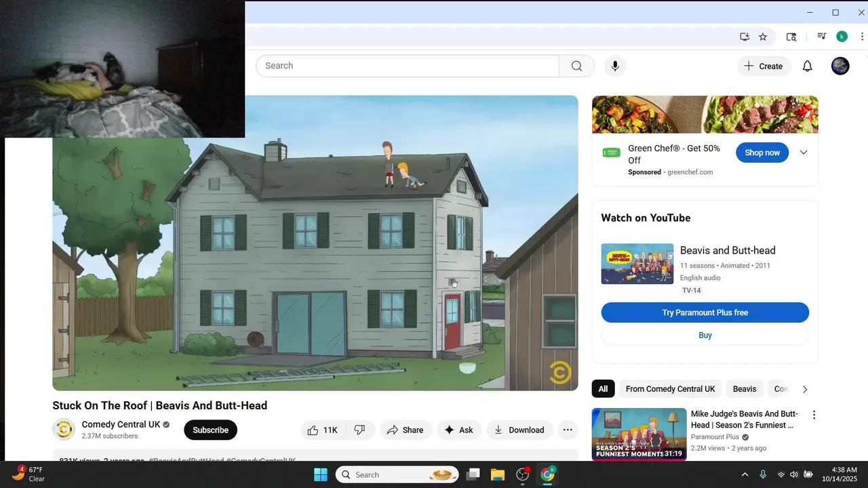Open Task View on the taskbar
This screenshot has height=488, width=868.
(473, 474)
